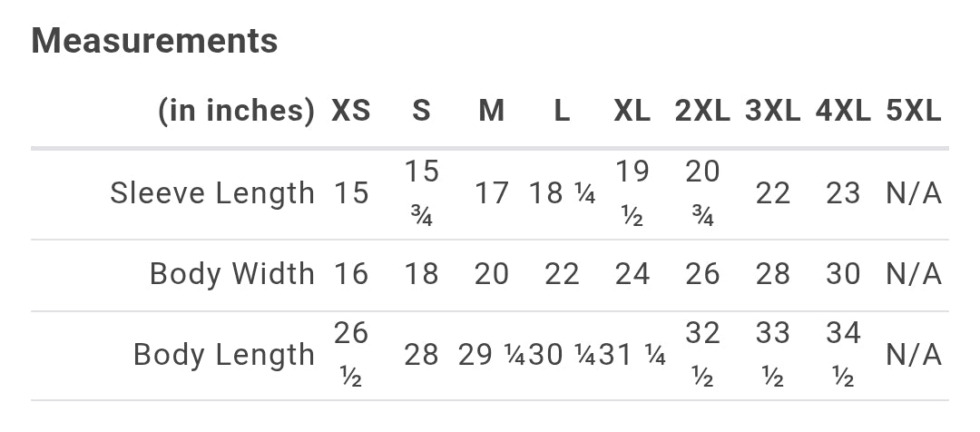Select the S size column header

click(x=421, y=111)
